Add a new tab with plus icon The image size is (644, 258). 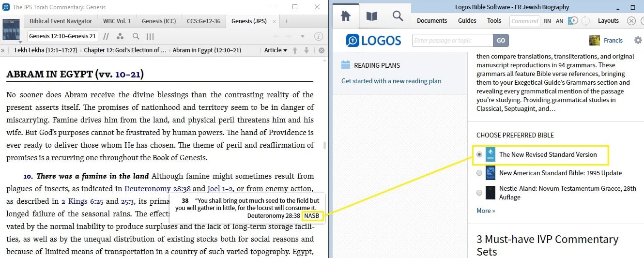click(286, 21)
